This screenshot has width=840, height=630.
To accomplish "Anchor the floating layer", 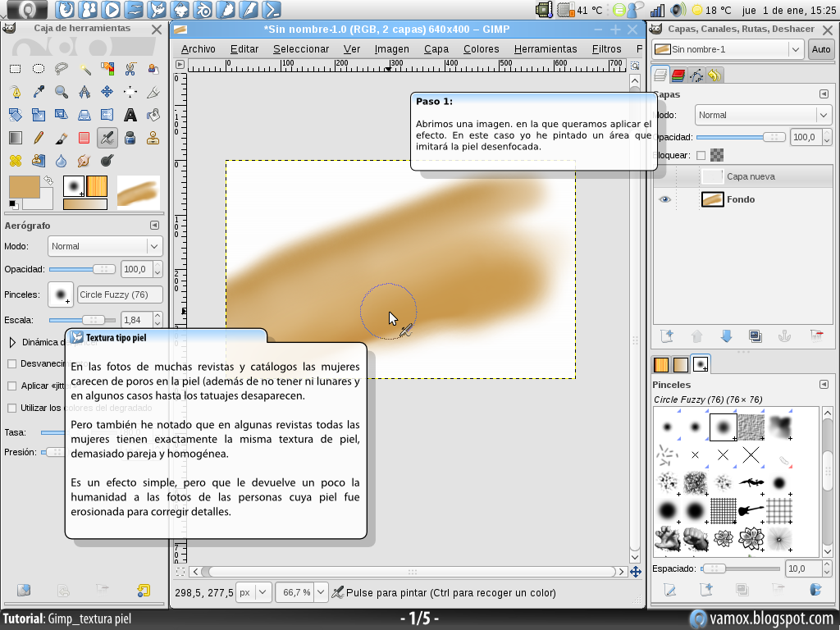I will (x=784, y=336).
